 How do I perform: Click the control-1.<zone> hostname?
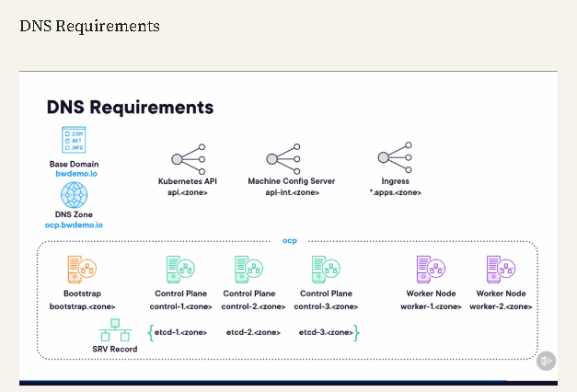click(180, 306)
